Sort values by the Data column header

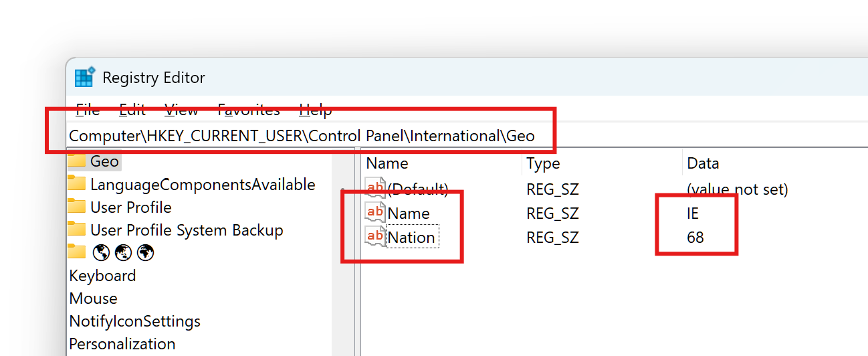[703, 163]
